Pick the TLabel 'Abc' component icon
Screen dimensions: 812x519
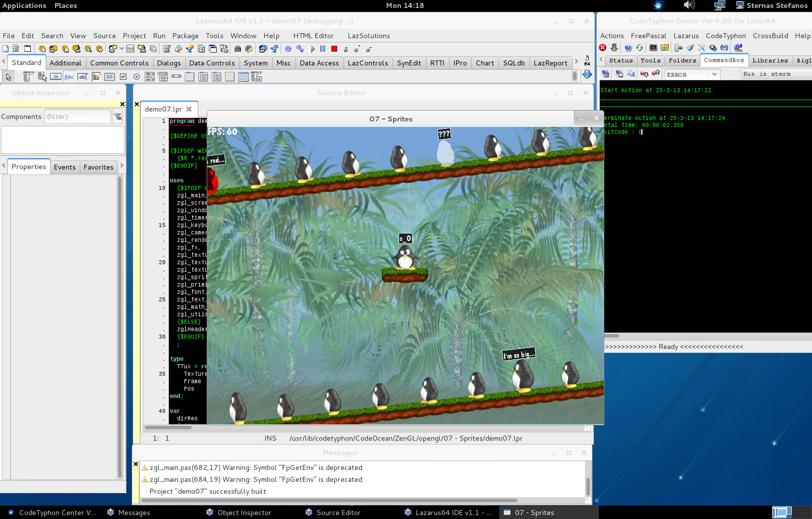pos(69,77)
